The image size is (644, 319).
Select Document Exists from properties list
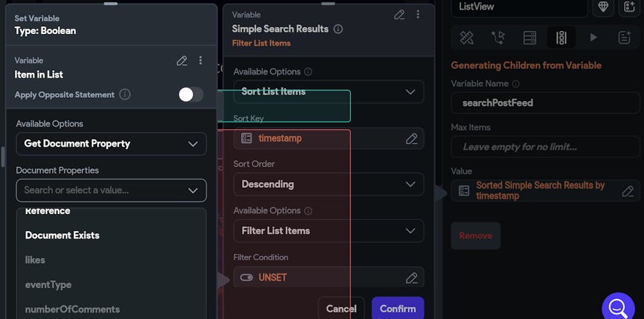click(x=62, y=235)
